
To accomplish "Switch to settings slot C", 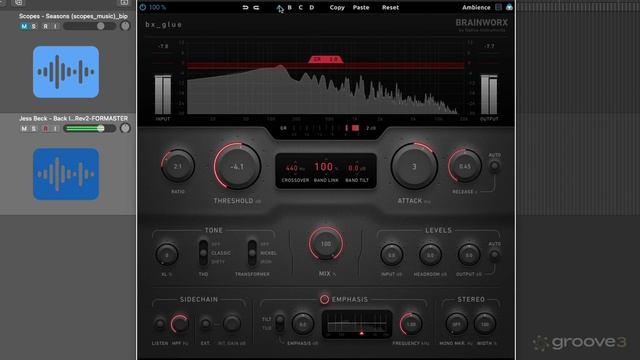I will click(300, 7).
